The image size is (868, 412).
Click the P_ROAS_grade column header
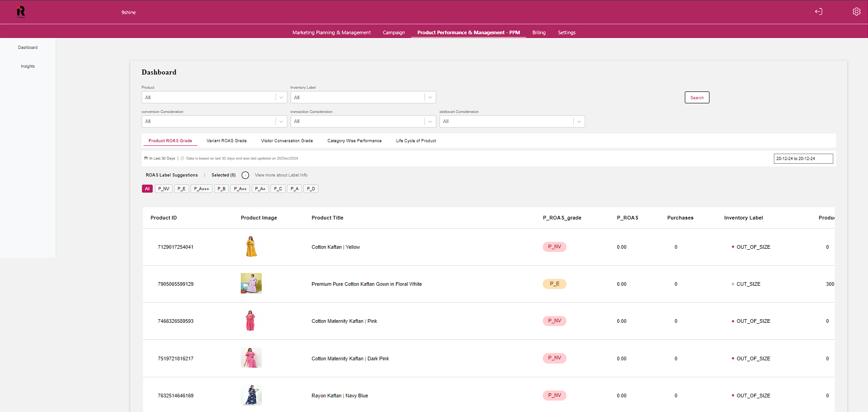coord(562,218)
